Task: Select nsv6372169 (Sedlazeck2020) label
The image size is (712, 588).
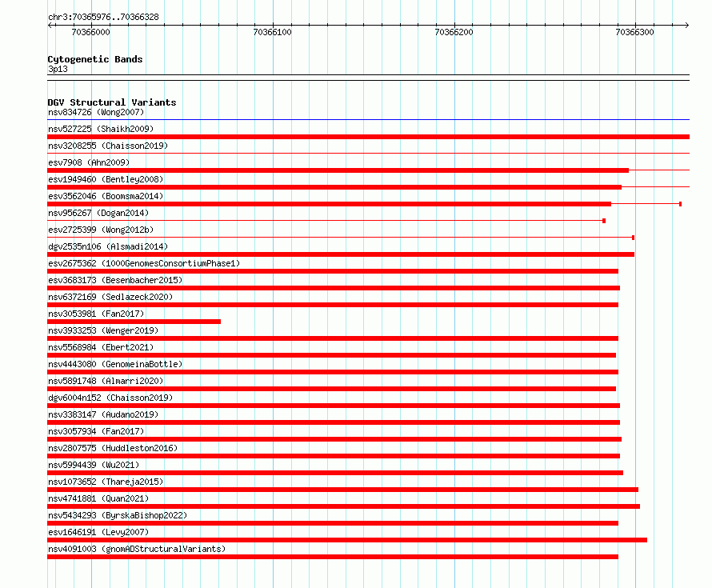Action: point(110,297)
